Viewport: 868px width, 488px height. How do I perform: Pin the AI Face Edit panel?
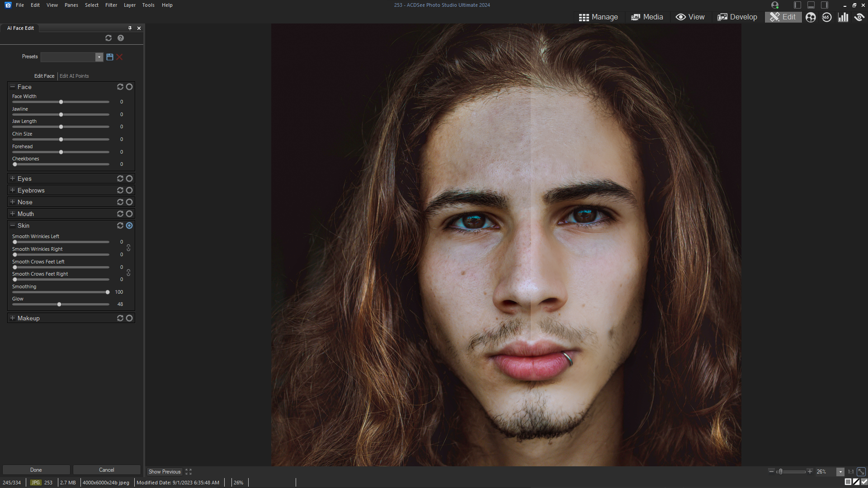(130, 28)
